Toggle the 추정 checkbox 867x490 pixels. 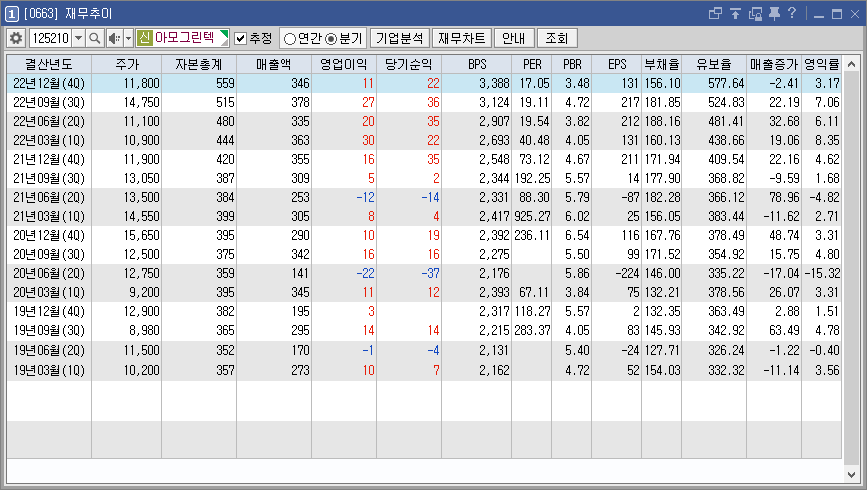point(241,38)
